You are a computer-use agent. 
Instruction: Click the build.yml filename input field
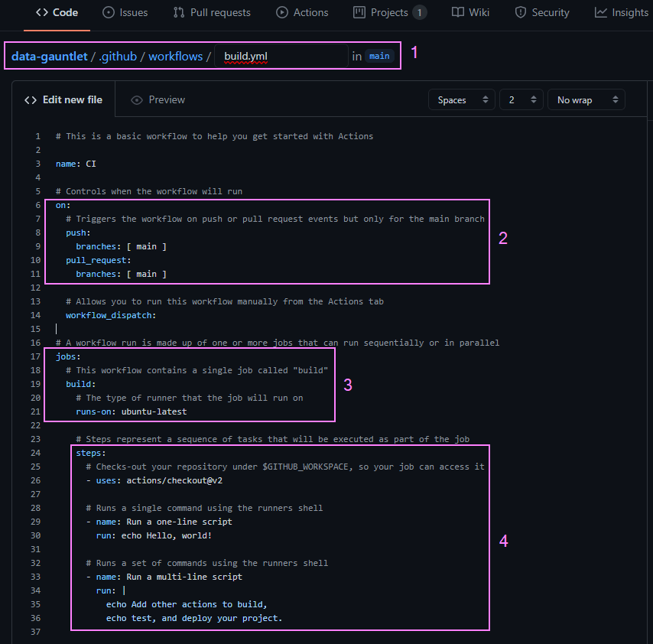[x=281, y=57]
